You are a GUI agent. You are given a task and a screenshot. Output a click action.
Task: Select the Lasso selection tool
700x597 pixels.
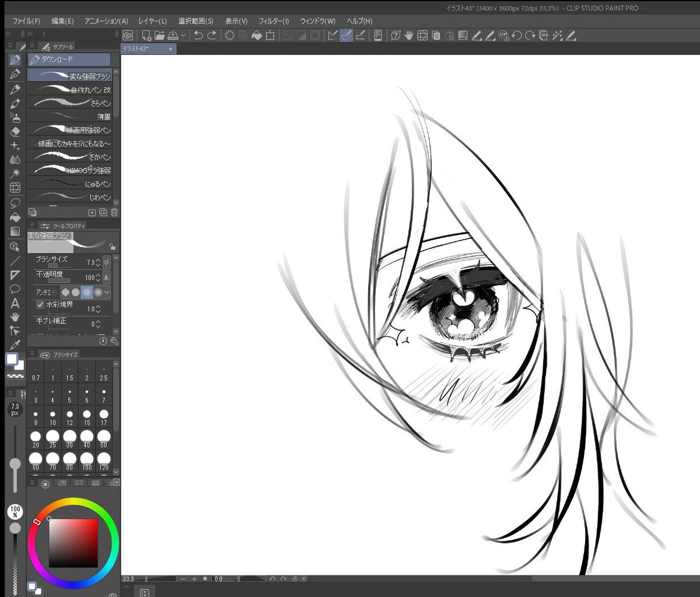tap(15, 203)
